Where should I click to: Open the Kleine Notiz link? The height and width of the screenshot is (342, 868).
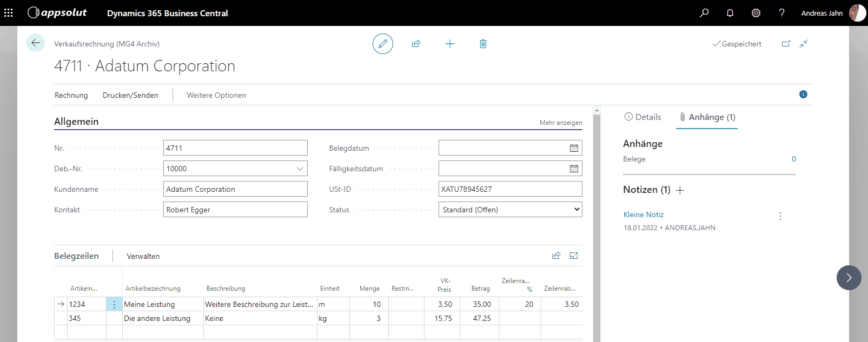point(643,214)
